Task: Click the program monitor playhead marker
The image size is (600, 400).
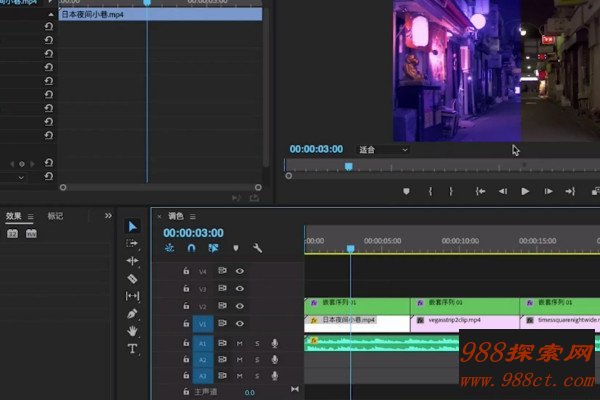Action: (348, 166)
